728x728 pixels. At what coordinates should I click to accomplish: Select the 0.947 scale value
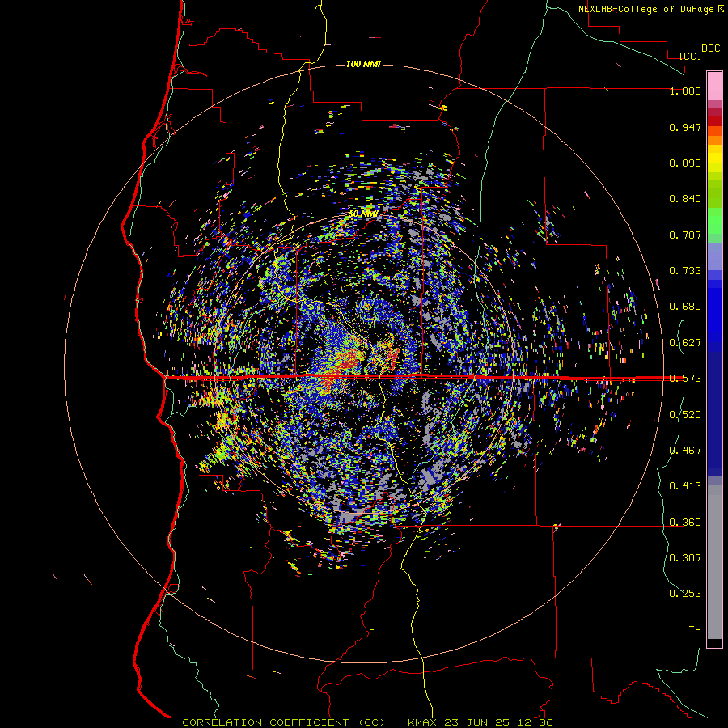pos(685,127)
